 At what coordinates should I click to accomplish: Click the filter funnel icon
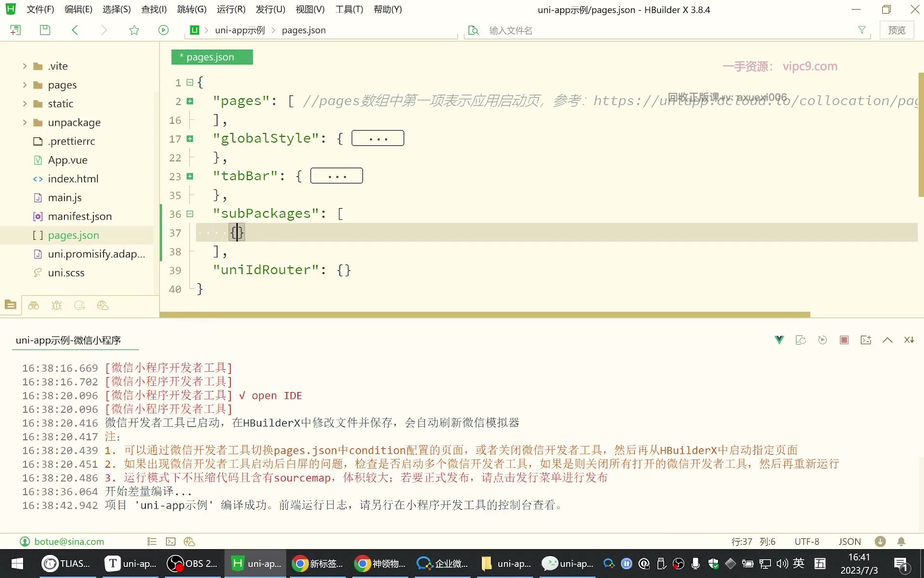point(861,30)
